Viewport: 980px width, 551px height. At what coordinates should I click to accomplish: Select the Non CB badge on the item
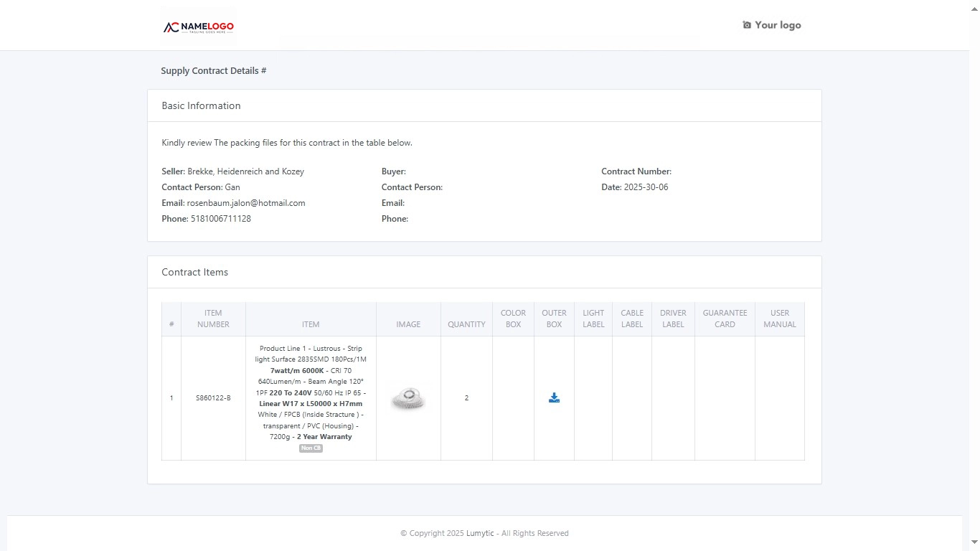(x=311, y=448)
